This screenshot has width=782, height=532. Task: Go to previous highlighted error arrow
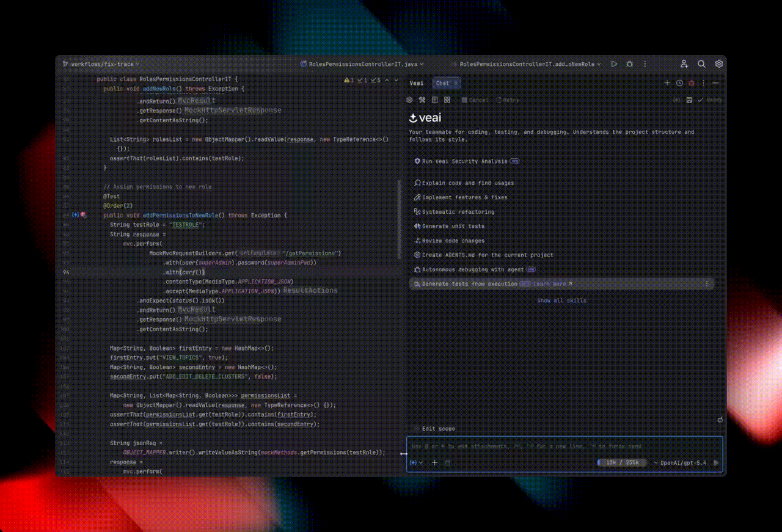coord(387,80)
